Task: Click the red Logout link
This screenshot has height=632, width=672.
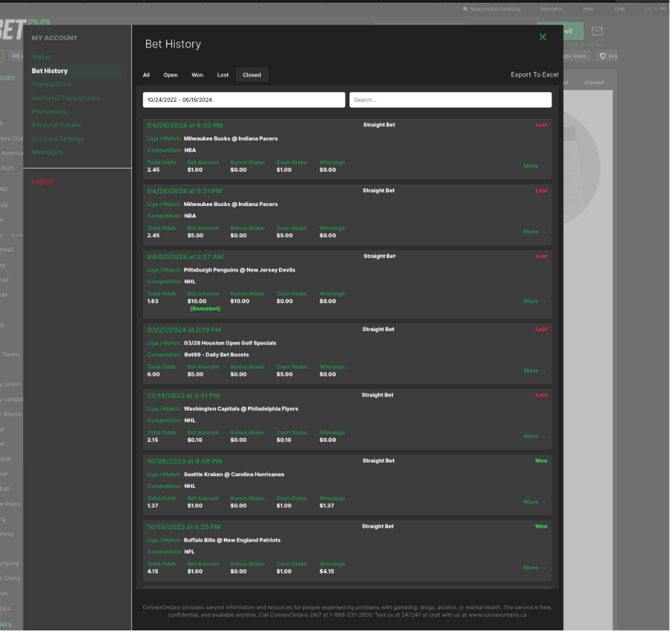Action: click(43, 182)
